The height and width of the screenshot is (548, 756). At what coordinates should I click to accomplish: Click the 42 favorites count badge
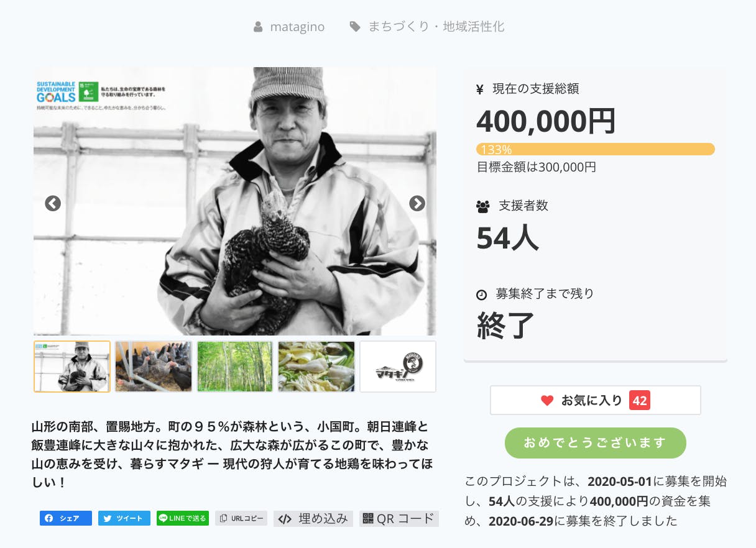click(x=640, y=401)
